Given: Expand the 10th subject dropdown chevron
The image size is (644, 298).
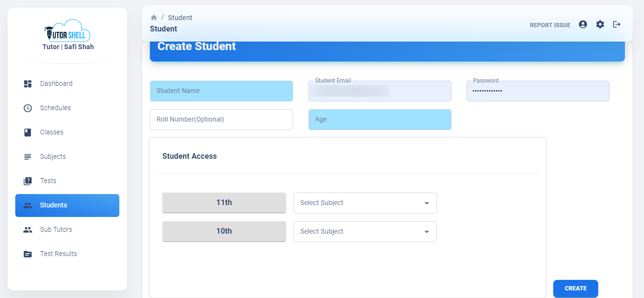Looking at the screenshot, I should pos(426,232).
